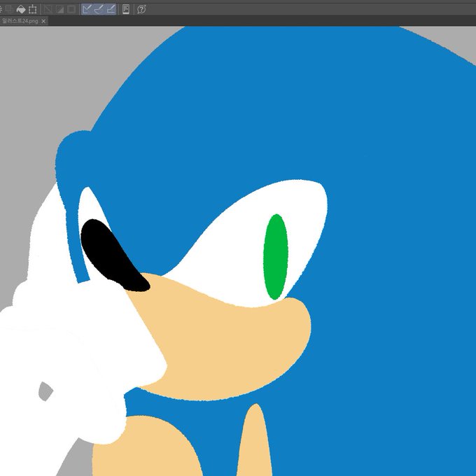The width and height of the screenshot is (476, 476).
Task: Toggle Snap to Grid
Action: [x=111, y=9]
